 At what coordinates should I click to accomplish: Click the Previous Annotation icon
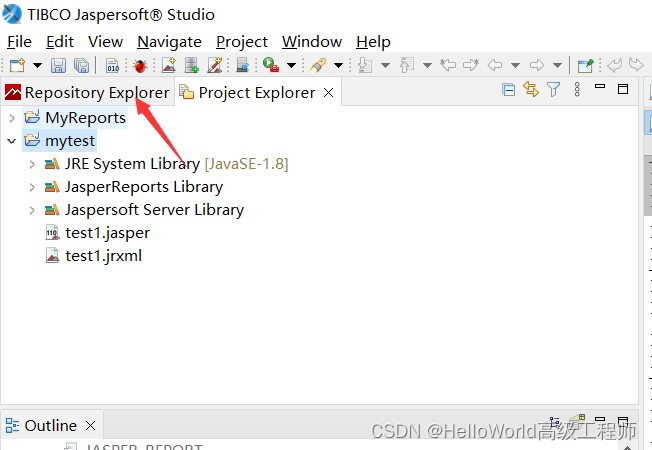coord(407,65)
